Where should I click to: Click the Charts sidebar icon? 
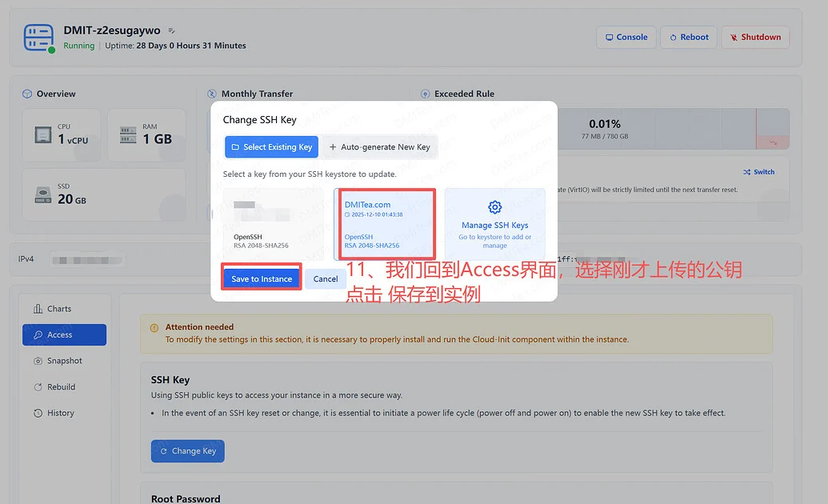[x=38, y=309]
